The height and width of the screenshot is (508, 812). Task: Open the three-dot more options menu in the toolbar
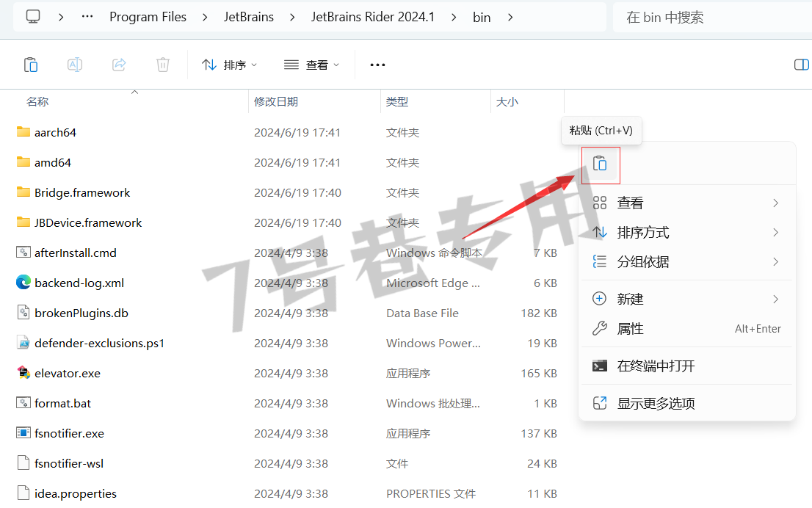click(377, 65)
